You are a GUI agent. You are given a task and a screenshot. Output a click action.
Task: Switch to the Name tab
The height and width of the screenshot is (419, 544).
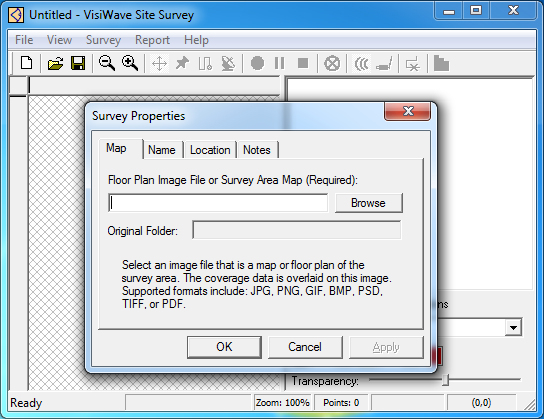coord(162,150)
